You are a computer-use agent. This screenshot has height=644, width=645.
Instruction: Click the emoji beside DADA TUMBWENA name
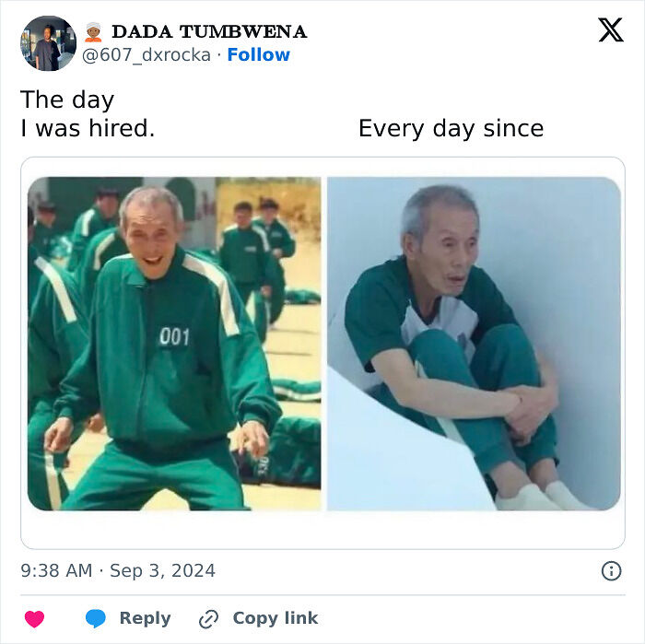93,32
